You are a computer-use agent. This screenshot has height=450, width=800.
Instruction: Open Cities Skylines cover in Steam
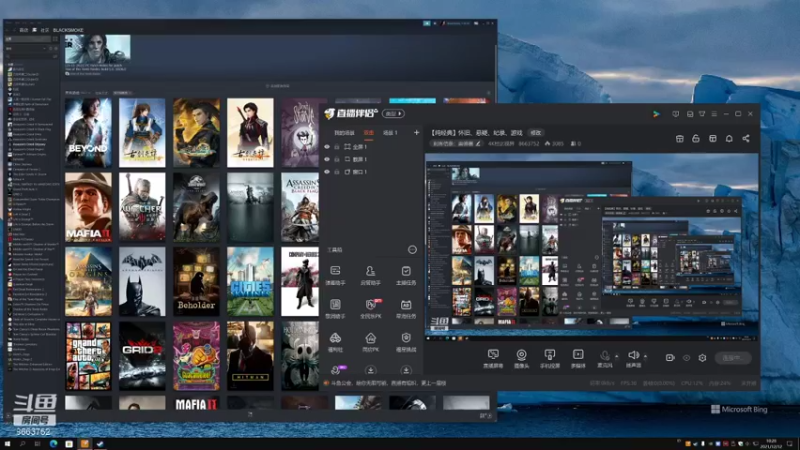251,282
